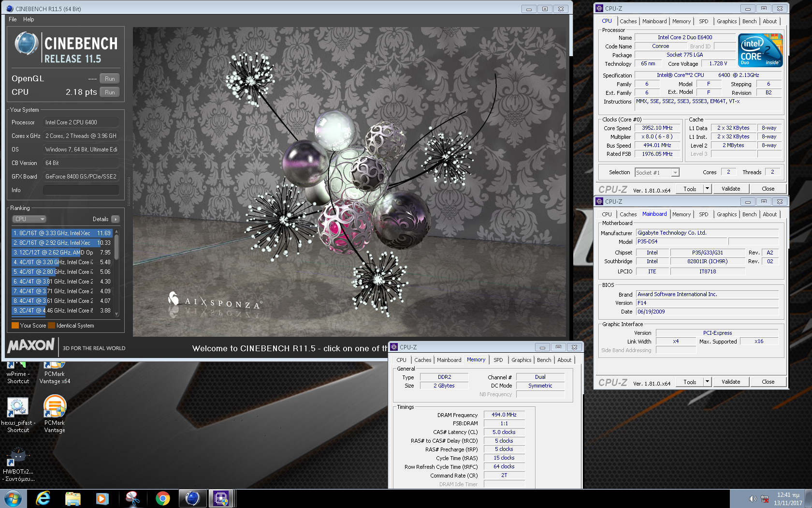Switch to Memory tab in top CPU-Z
Viewport: 812px width, 508px height.
(x=681, y=21)
